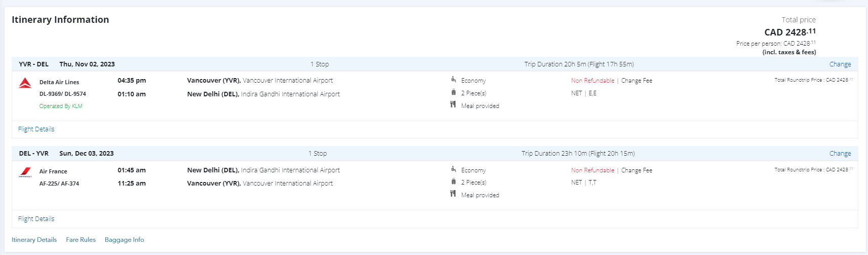Screen dimensions: 868x255
Task: Click the seat icon beside outbound Economy
Action: pyautogui.click(x=453, y=80)
